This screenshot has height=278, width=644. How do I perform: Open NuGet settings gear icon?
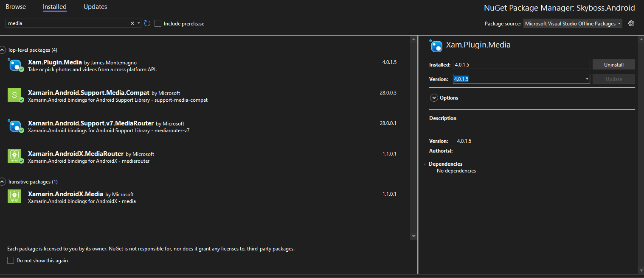coord(631,23)
